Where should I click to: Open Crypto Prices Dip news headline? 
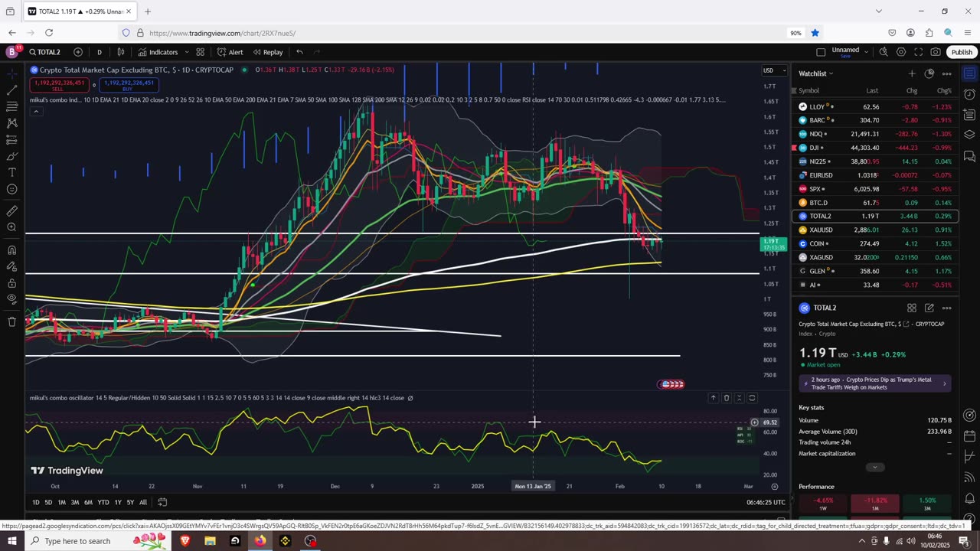pyautogui.click(x=875, y=383)
